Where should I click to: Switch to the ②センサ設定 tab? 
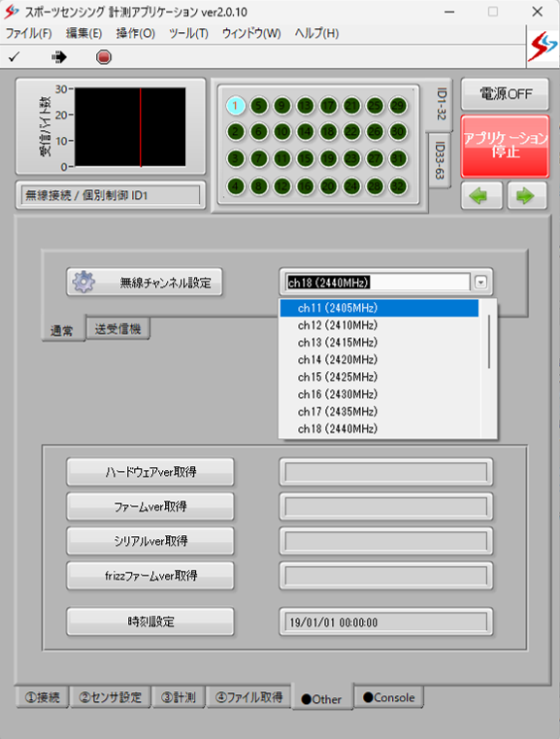pyautogui.click(x=111, y=697)
